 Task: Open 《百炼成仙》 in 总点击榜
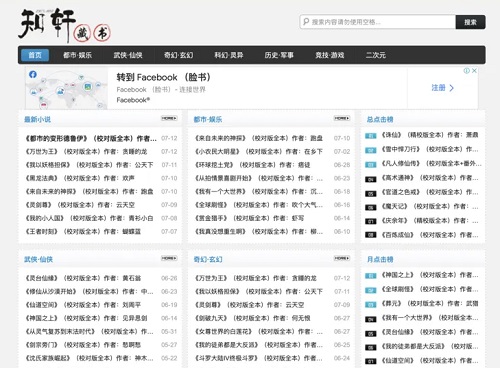click(430, 235)
